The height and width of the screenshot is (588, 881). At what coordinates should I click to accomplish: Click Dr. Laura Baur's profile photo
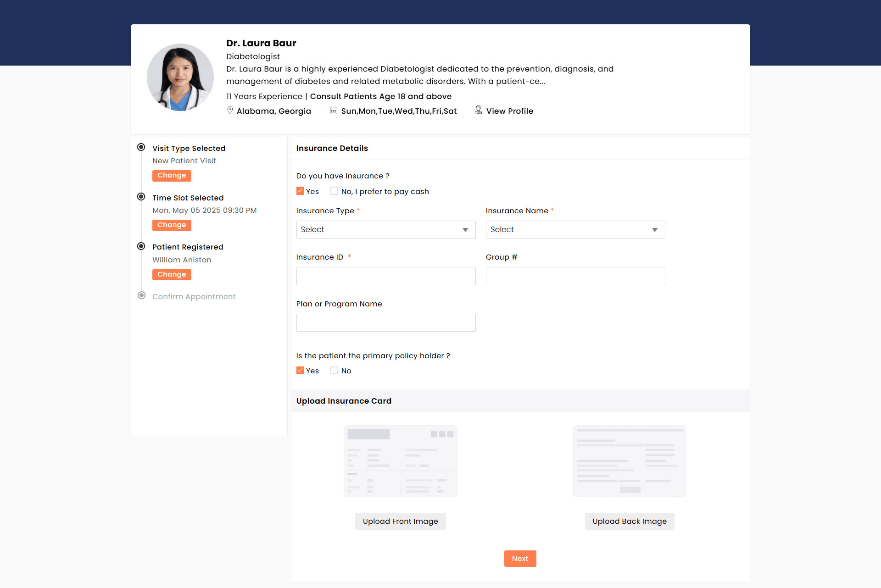click(x=180, y=77)
